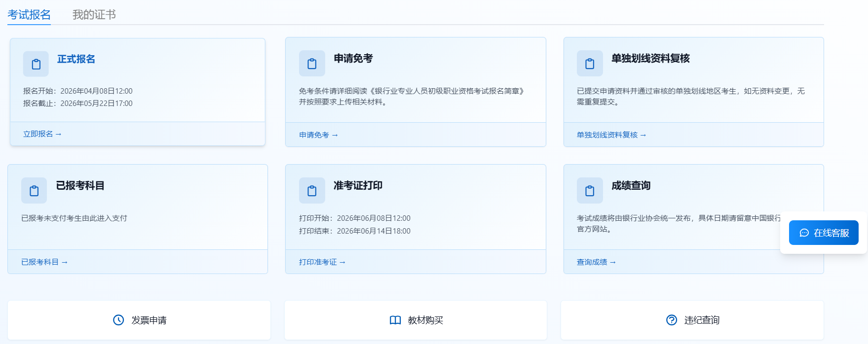Open the 立即报名 link
868x344 pixels.
(x=42, y=134)
